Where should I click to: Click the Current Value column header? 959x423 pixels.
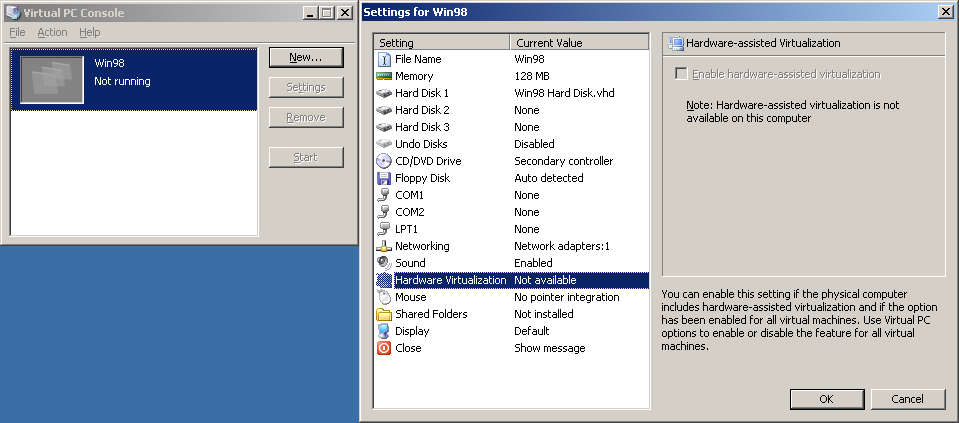tap(579, 43)
